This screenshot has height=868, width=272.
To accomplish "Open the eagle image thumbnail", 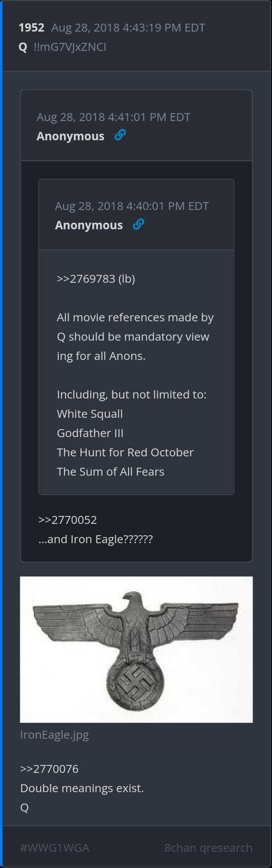I will 136,649.
